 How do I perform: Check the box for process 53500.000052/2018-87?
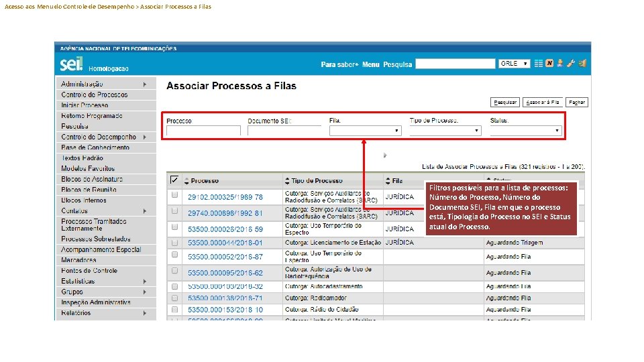point(174,255)
